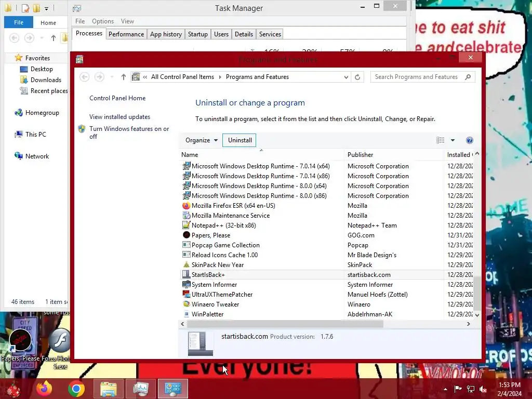Open Control Panel Home link

[x=117, y=98]
